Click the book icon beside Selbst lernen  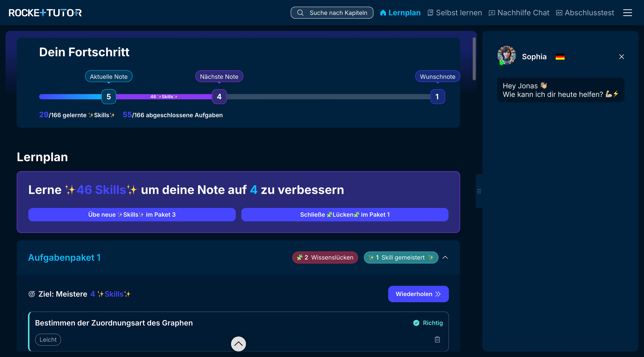(x=430, y=13)
